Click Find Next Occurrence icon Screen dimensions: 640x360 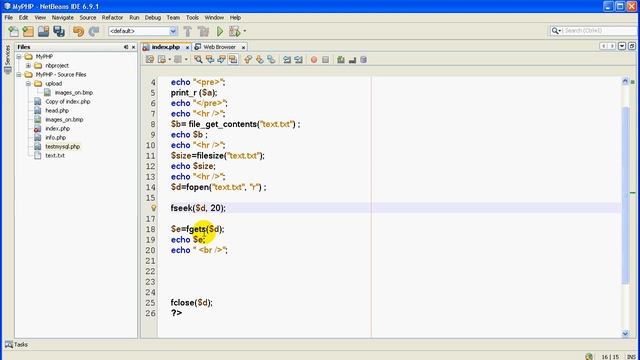point(222,60)
